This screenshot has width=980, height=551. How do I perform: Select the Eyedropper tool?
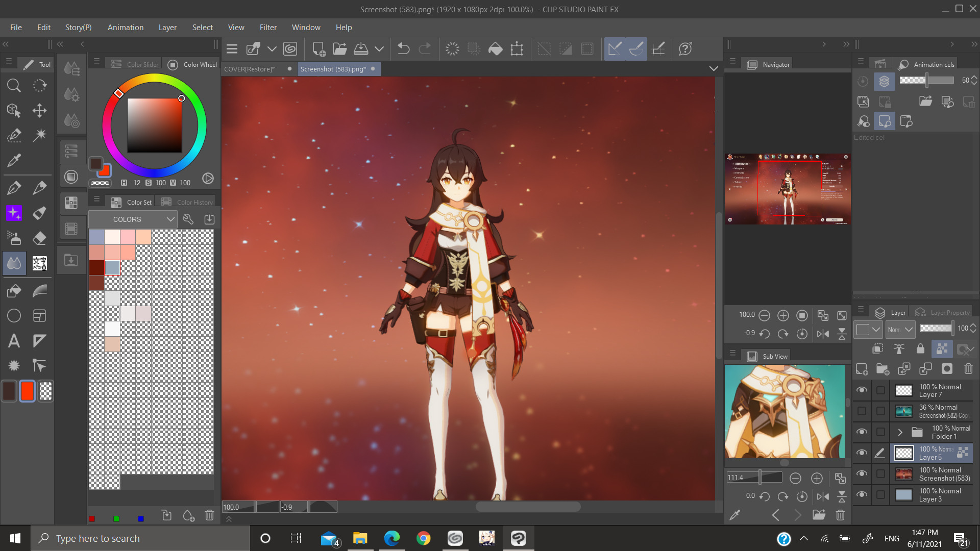14,161
